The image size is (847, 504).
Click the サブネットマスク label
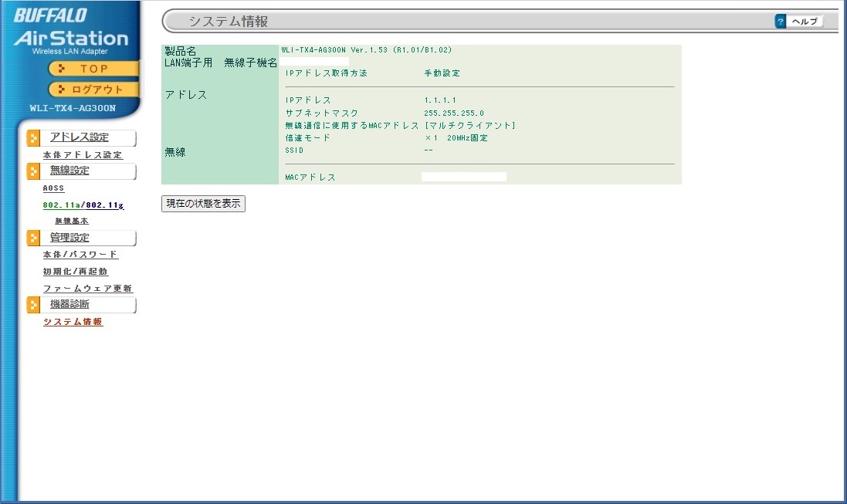321,113
